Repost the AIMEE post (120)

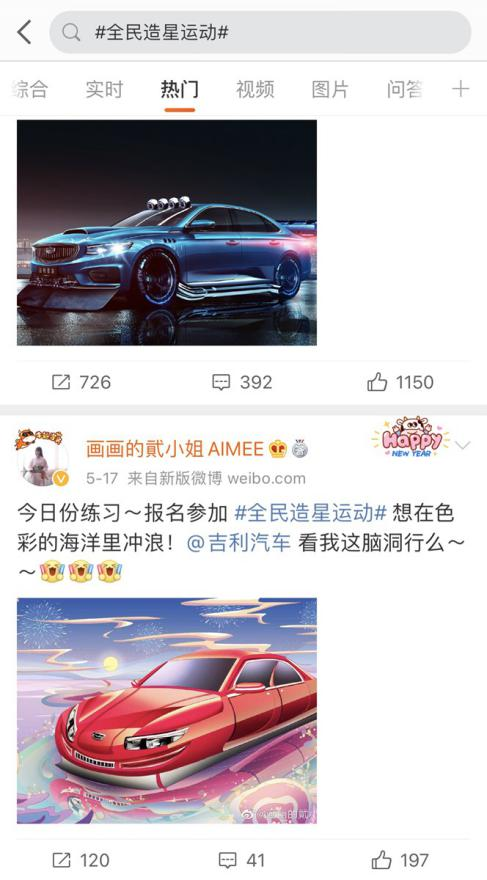80,860
